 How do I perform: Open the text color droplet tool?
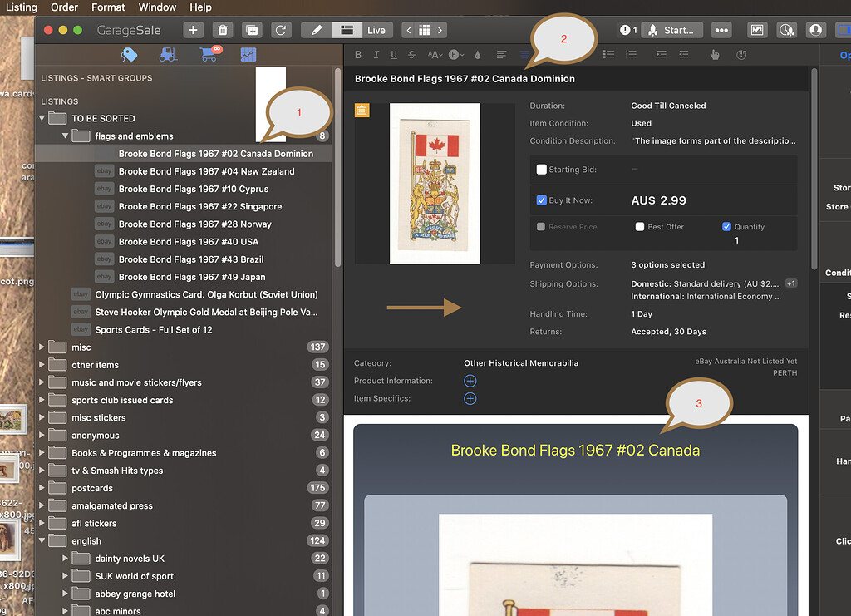click(x=478, y=55)
